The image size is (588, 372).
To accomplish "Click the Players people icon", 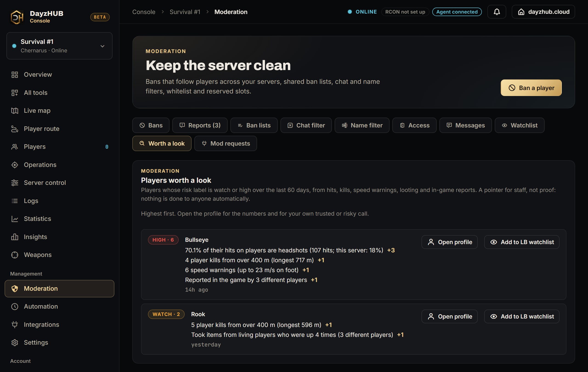I will pos(15,147).
